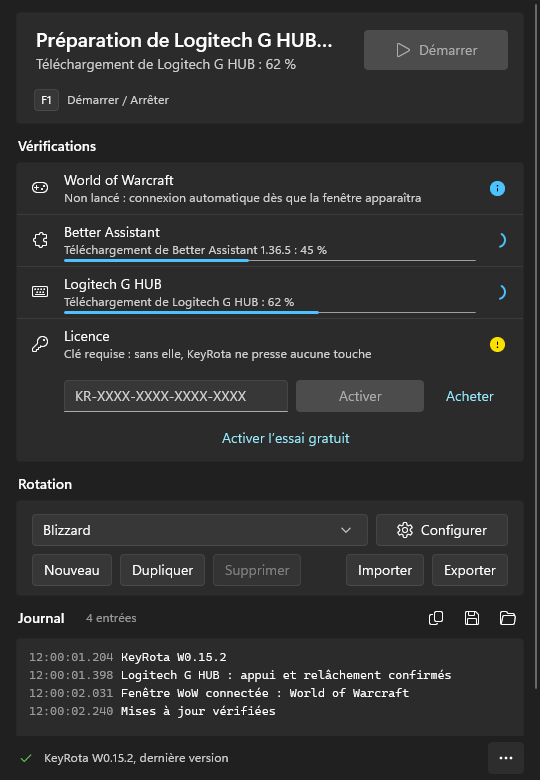540x780 pixels.
Task: Click 'KeyRota W0.15.2, dernière version' status text
Action: [136, 758]
